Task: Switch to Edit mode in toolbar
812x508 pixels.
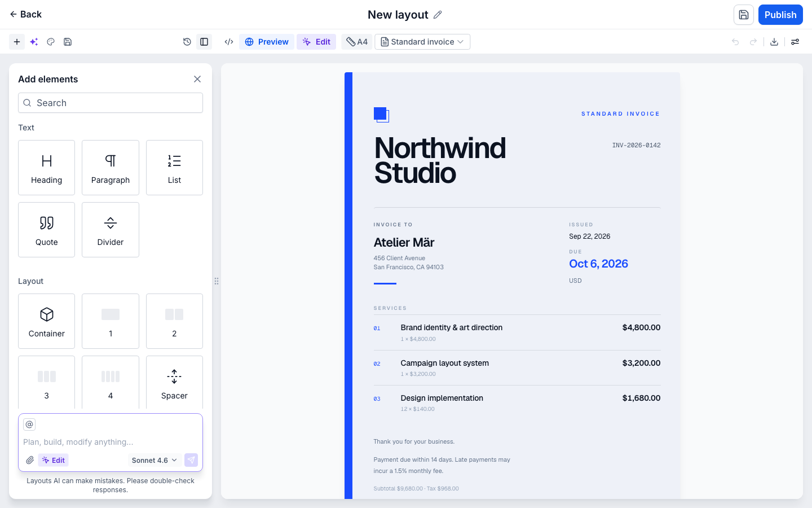Action: coord(316,42)
